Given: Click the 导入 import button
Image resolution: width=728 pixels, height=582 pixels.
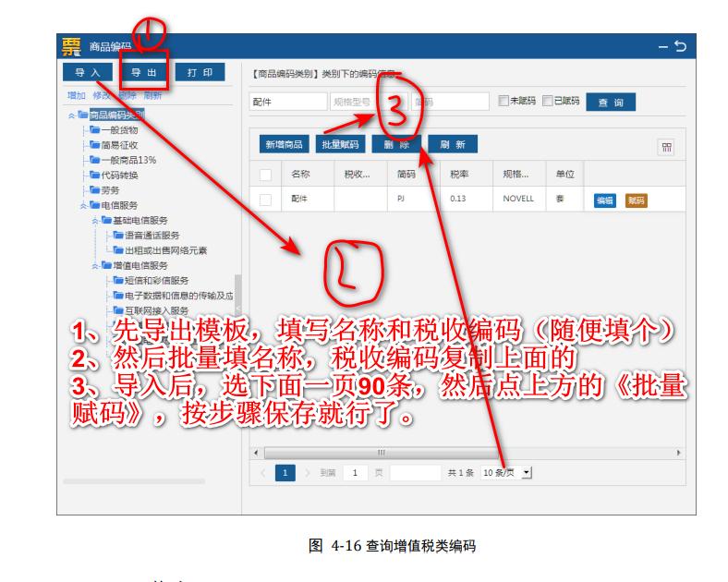Looking at the screenshot, I should pyautogui.click(x=88, y=72).
